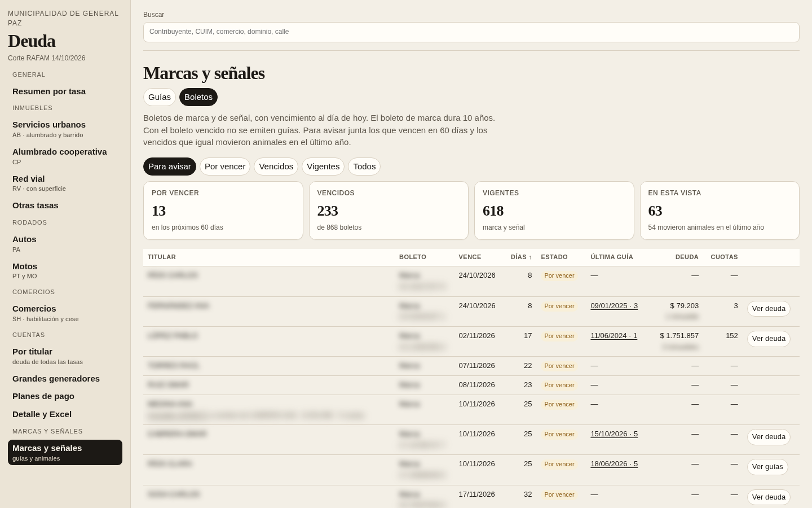Sort by the Vence column header
812x508 pixels.
(470, 257)
